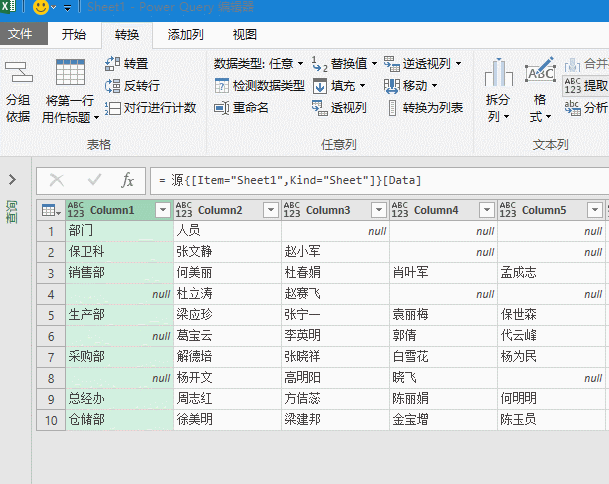Click the Pivot Column (透视列) icon

pos(320,108)
